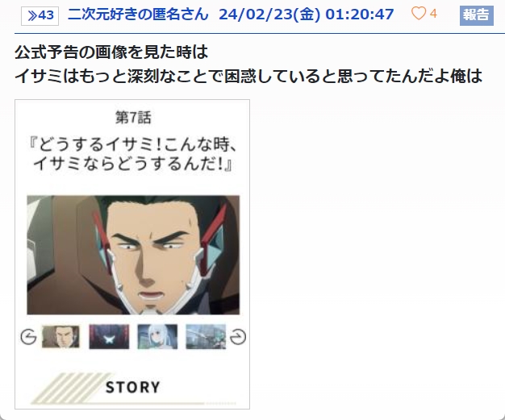Click the like count number 4

[433, 14]
